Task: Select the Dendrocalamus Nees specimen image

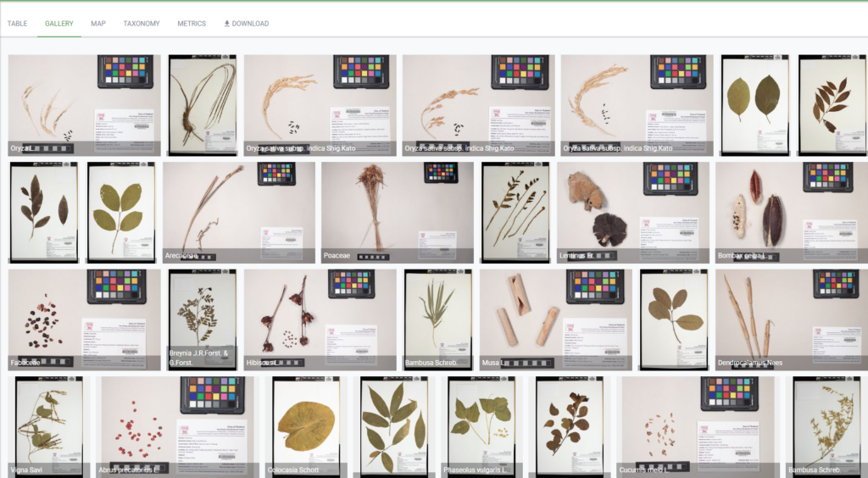Action: pyautogui.click(x=791, y=320)
